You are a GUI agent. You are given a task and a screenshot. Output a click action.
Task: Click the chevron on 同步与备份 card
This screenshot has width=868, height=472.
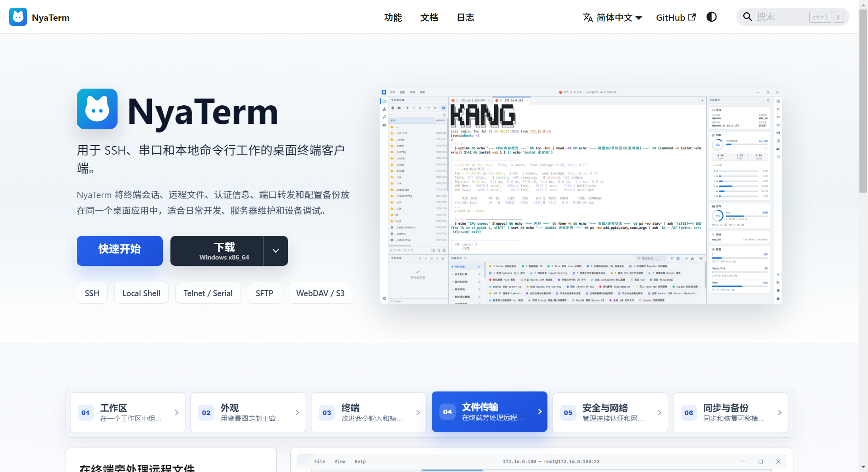pos(780,413)
